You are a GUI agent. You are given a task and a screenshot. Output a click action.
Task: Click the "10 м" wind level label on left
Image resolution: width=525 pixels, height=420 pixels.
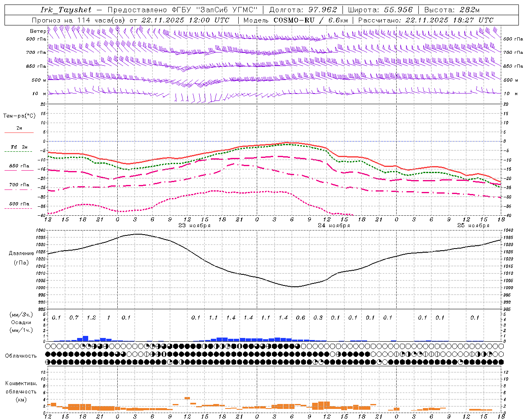tap(39, 94)
